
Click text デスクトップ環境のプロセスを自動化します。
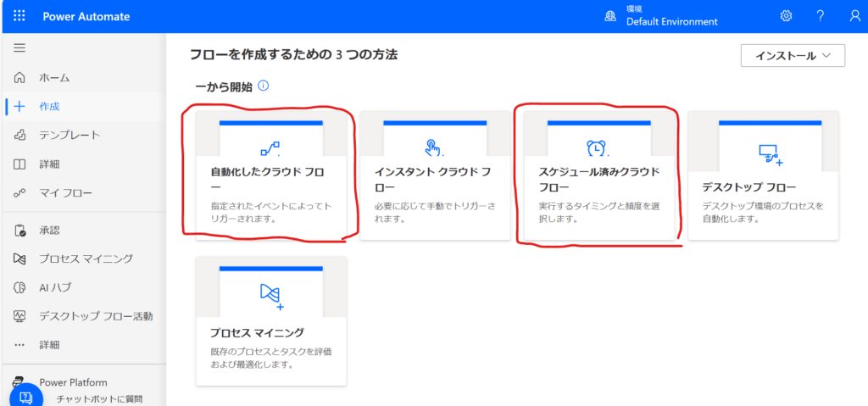coord(764,213)
